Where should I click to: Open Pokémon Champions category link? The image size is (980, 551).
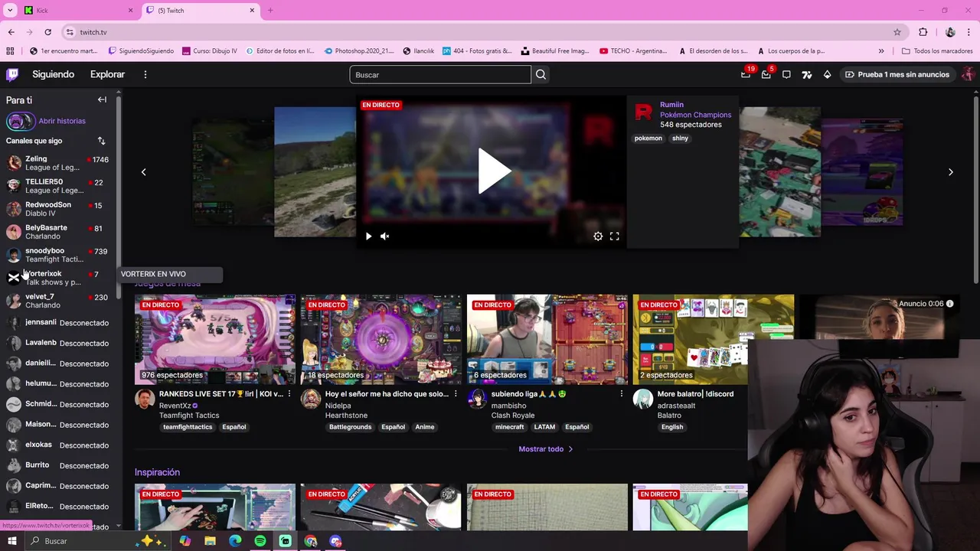coord(695,115)
